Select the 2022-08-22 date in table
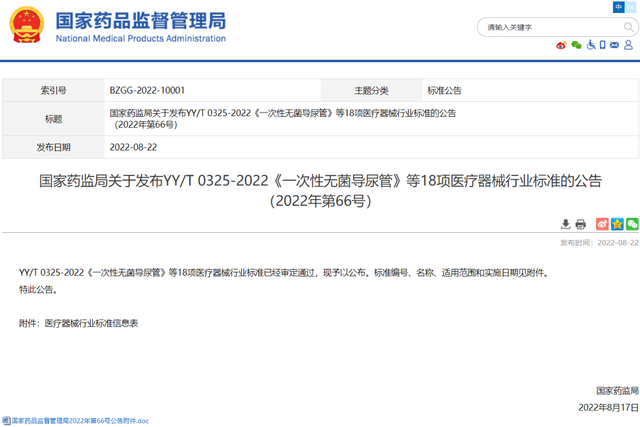 click(x=133, y=147)
